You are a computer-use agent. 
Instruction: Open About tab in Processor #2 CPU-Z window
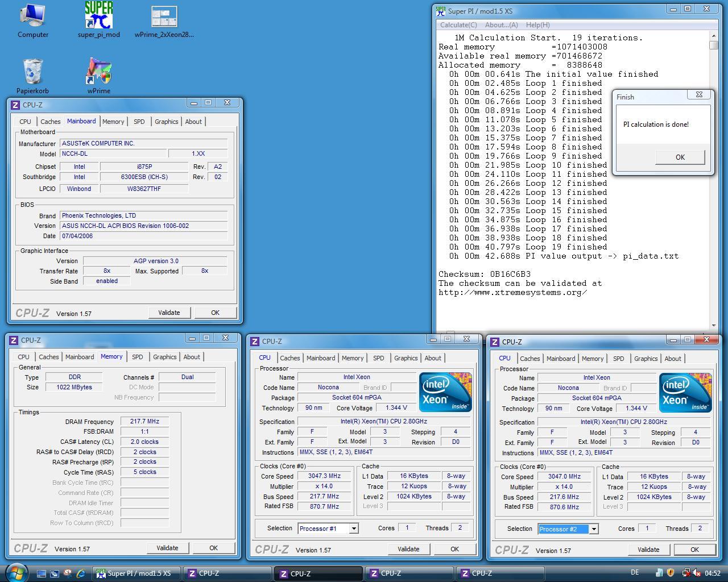point(673,359)
